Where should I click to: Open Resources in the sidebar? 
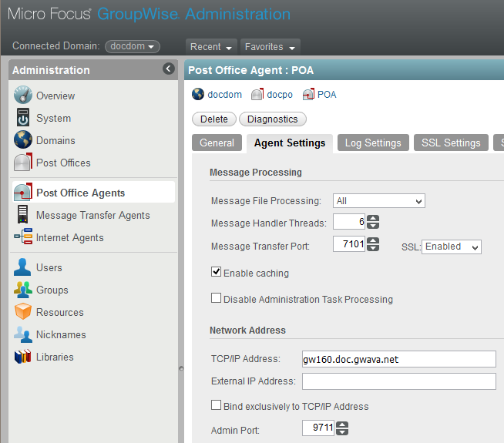click(60, 312)
